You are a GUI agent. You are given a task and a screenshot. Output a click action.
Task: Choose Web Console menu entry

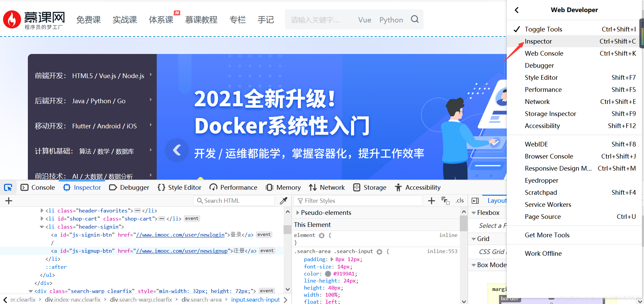point(574,53)
